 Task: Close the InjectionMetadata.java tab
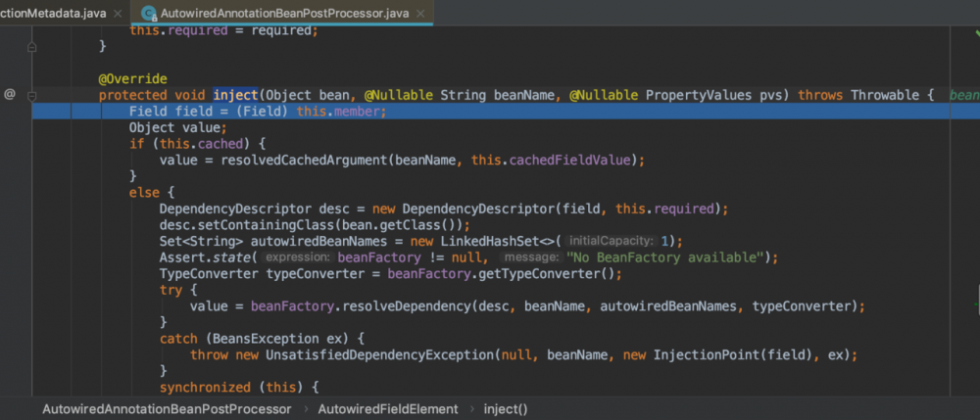point(116,14)
